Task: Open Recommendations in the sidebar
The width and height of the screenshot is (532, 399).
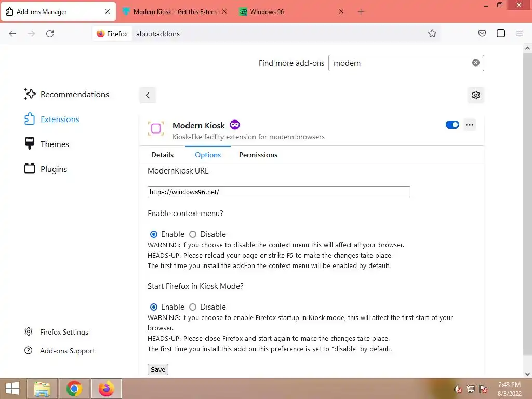Action: coord(66,95)
